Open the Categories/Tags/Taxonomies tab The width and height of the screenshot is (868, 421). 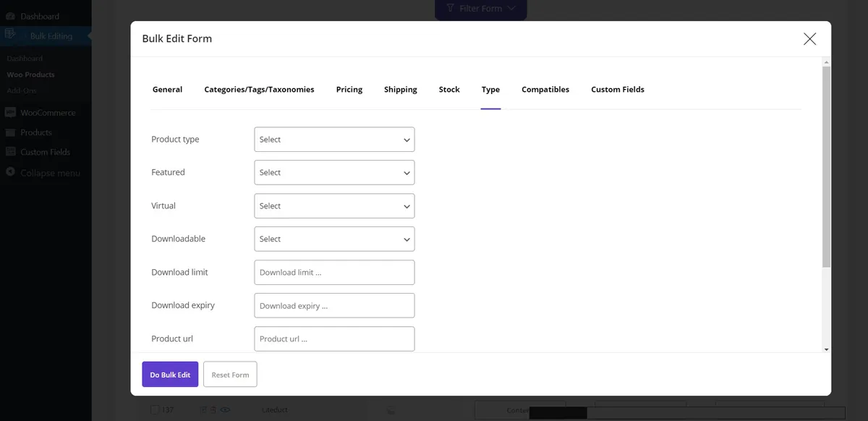259,90
